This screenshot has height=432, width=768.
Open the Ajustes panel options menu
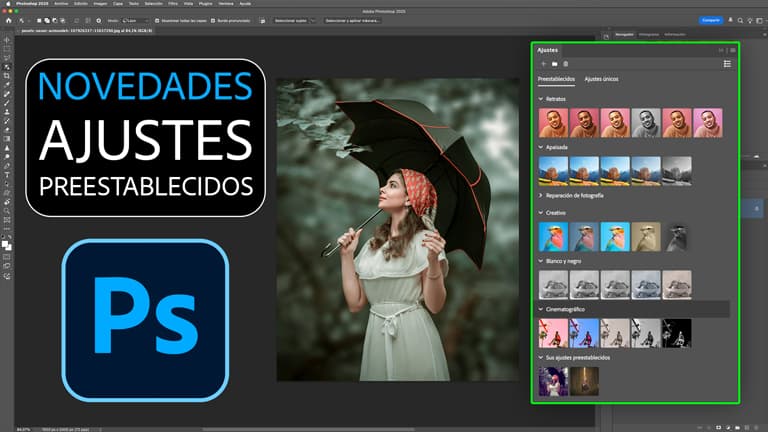click(x=733, y=50)
